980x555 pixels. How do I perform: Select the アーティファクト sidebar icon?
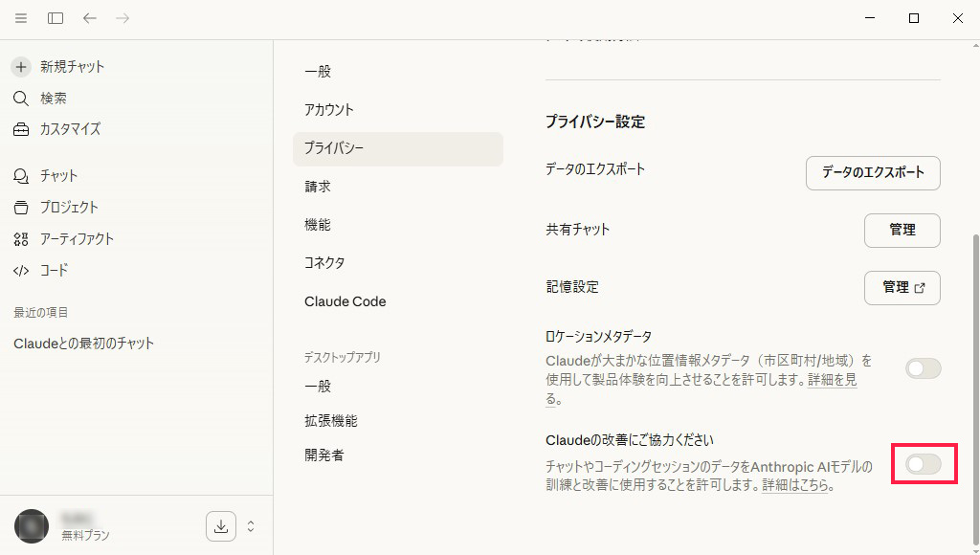coord(20,238)
